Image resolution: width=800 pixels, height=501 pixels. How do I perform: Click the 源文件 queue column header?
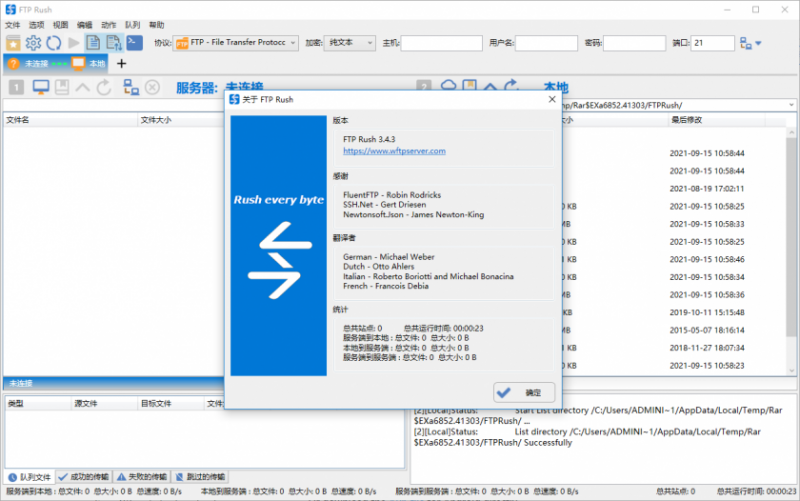[105, 404]
